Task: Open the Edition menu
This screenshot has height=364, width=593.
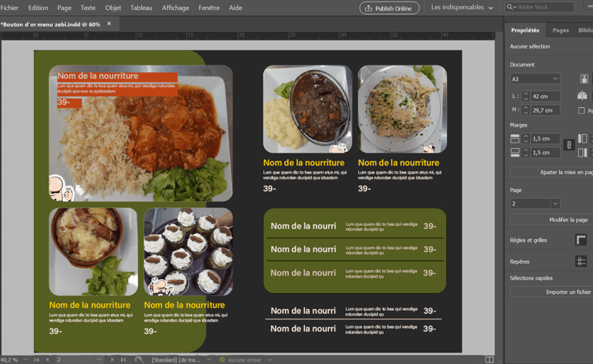Action: [x=38, y=8]
